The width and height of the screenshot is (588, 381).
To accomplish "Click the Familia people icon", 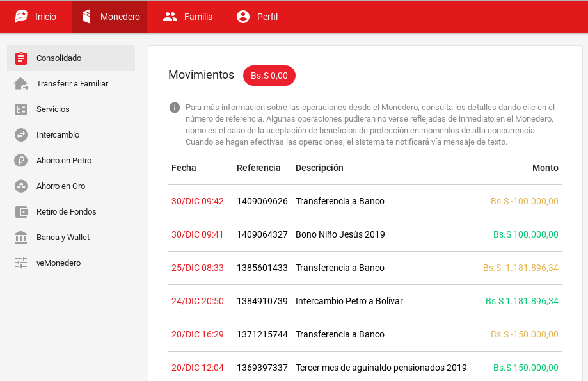I will coord(170,17).
